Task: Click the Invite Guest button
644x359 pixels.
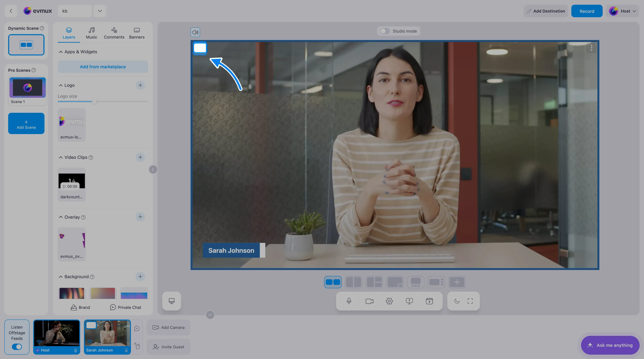Action: [x=169, y=347]
